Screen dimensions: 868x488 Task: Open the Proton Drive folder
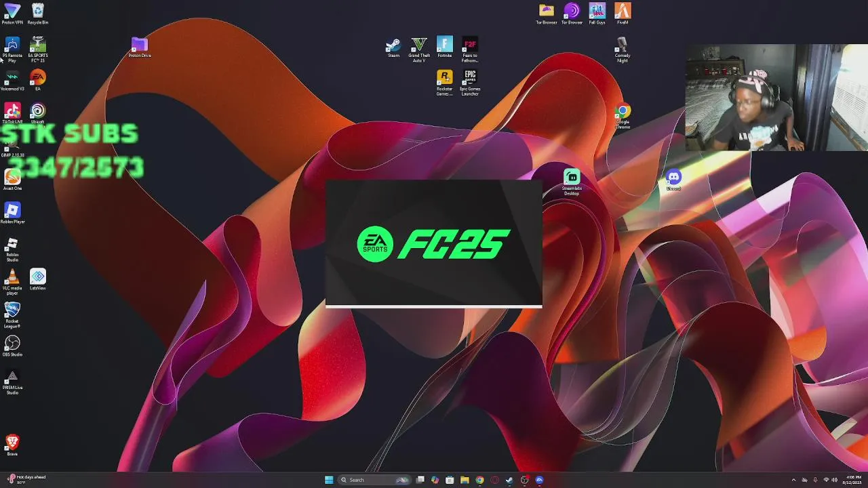tap(140, 47)
